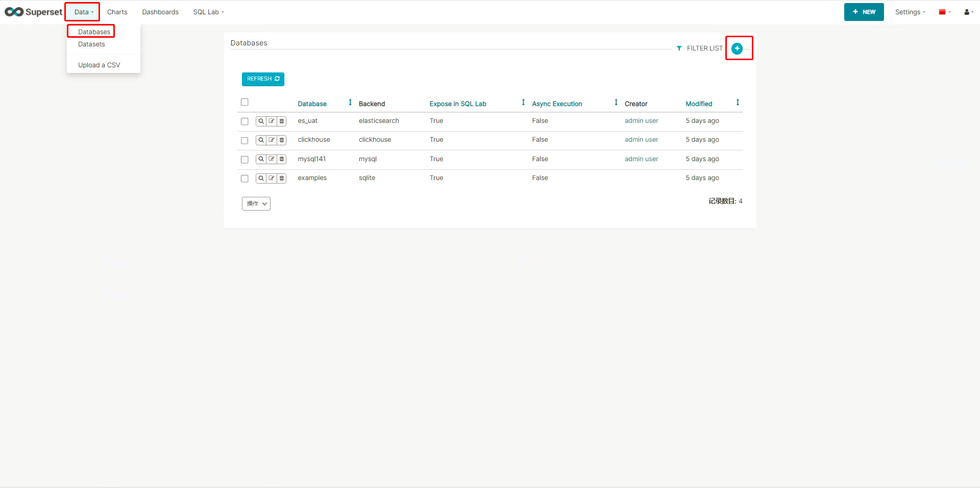The width and height of the screenshot is (980, 488).
Task: Expand the Settings dropdown
Action: 910,12
